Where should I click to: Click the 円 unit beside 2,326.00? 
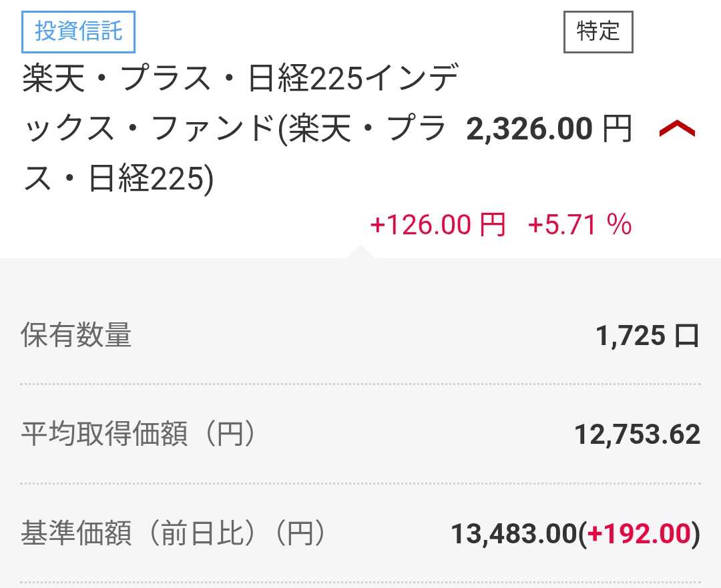[617, 129]
